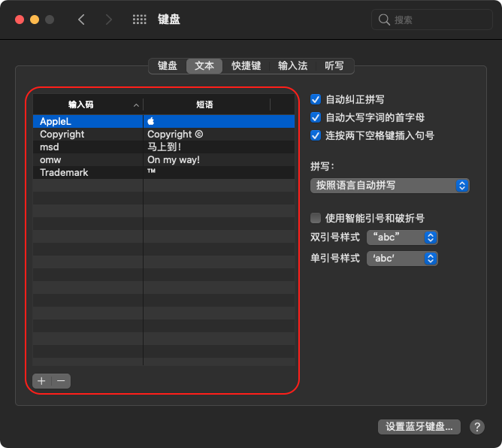Disable 自动大写字词的首字母 checkbox

click(316, 117)
